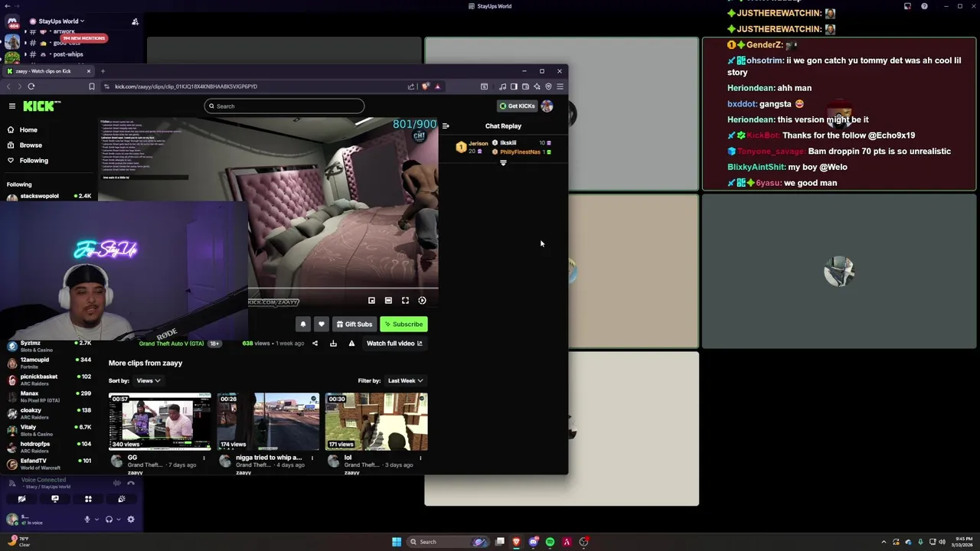Enter fullscreen on clip player

405,301
